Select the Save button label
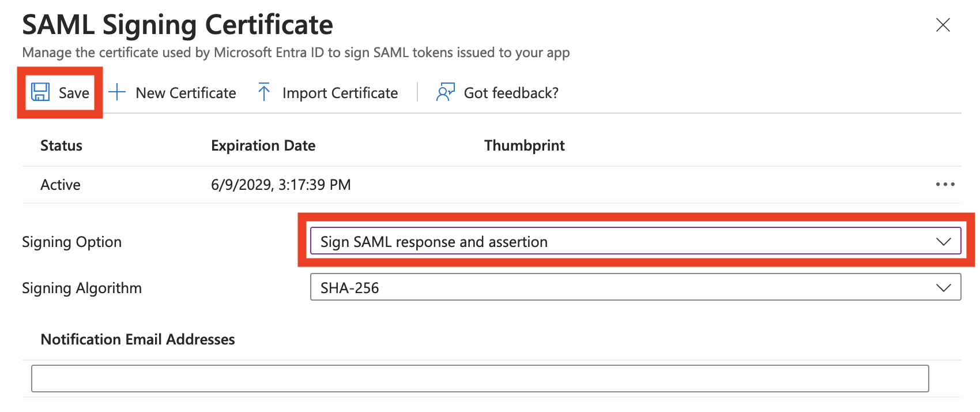Viewport: 980px width, 412px height. coord(74,93)
